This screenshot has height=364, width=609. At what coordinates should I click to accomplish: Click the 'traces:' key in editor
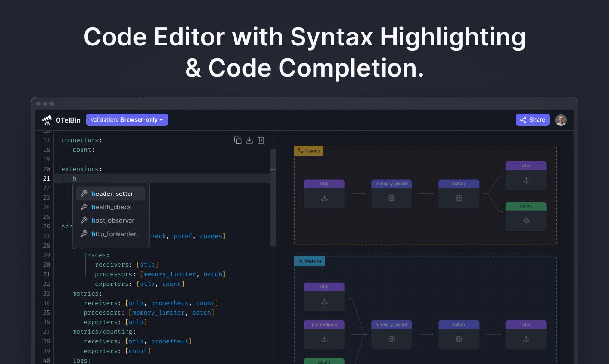coord(96,255)
